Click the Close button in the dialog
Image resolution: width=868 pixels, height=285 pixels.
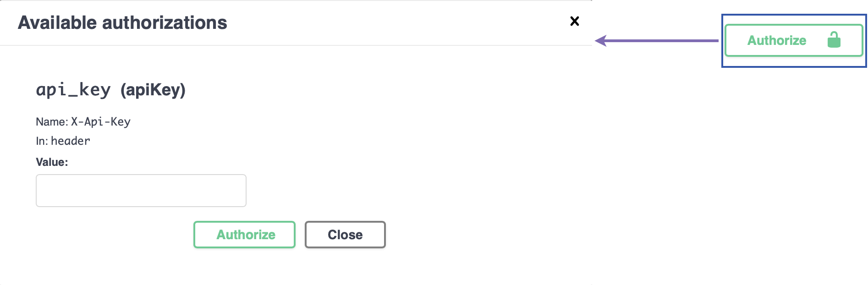pos(345,235)
